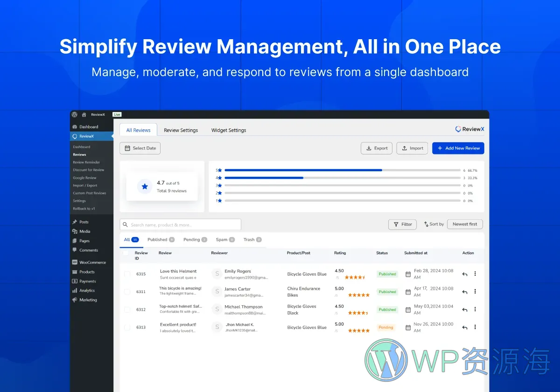This screenshot has width=560, height=392.
Task: Open Custom Post Reviews submenu
Action: tap(90, 193)
